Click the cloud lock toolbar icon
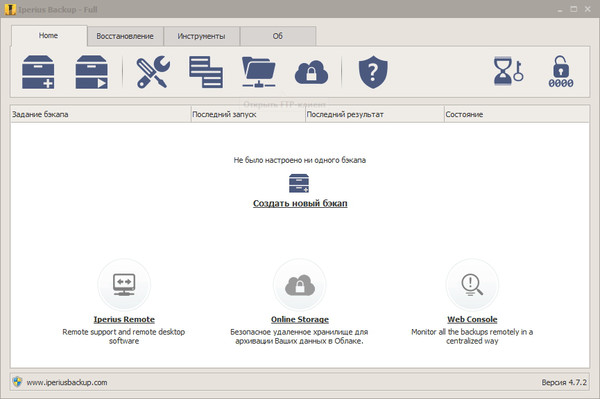 pyautogui.click(x=311, y=72)
